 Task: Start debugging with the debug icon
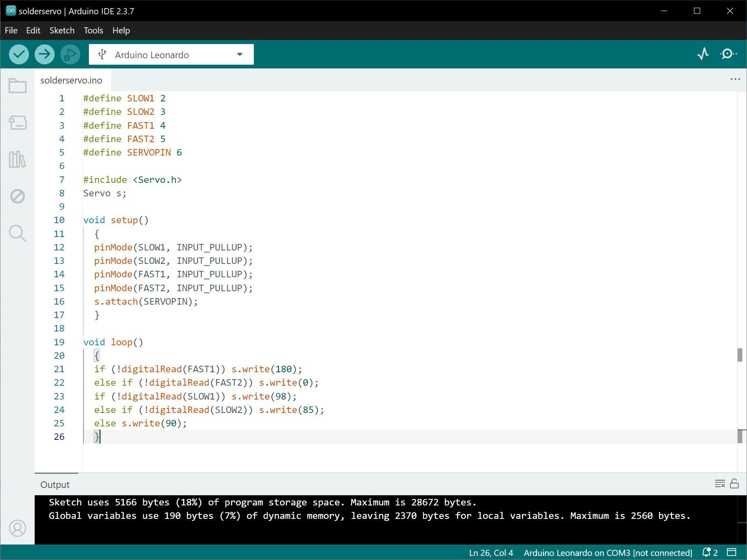(70, 54)
